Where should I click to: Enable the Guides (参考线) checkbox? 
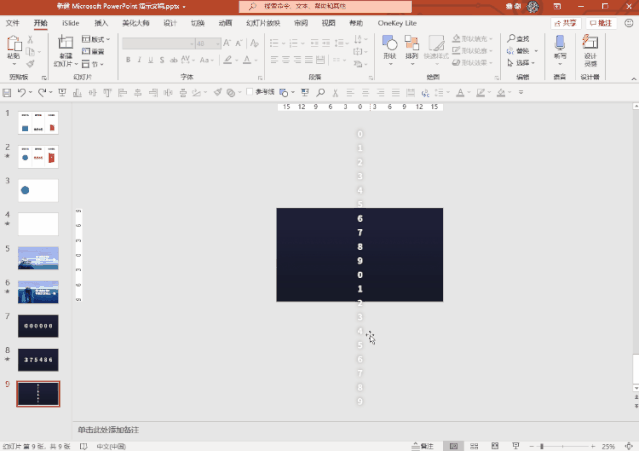(x=249, y=92)
